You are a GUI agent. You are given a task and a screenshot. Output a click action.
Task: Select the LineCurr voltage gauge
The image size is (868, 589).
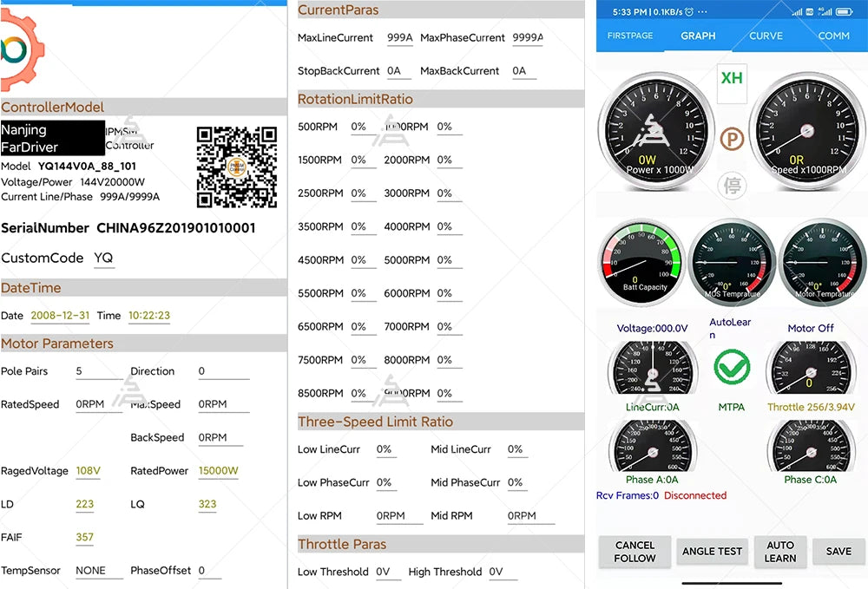click(x=653, y=369)
